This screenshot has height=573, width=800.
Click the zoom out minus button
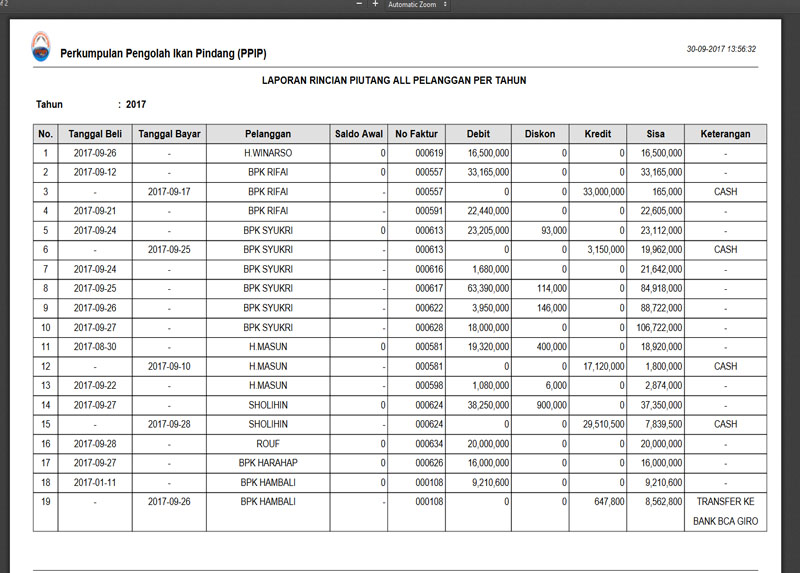[x=358, y=4]
